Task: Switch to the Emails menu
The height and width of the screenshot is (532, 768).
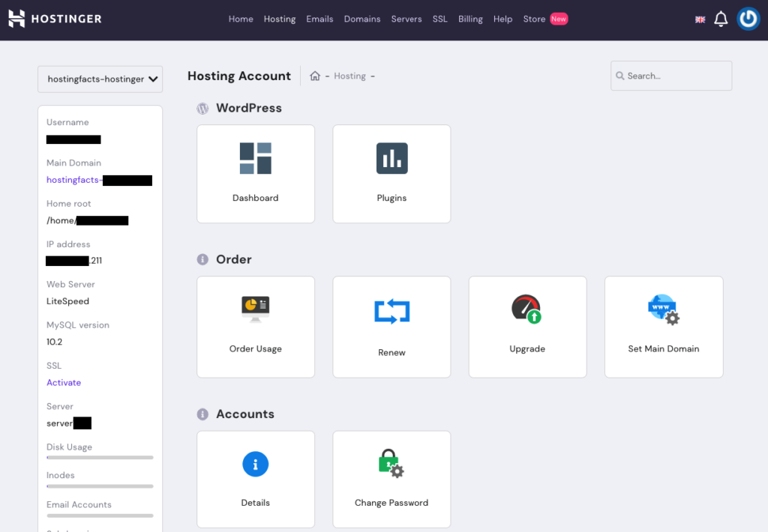Action: pos(319,19)
